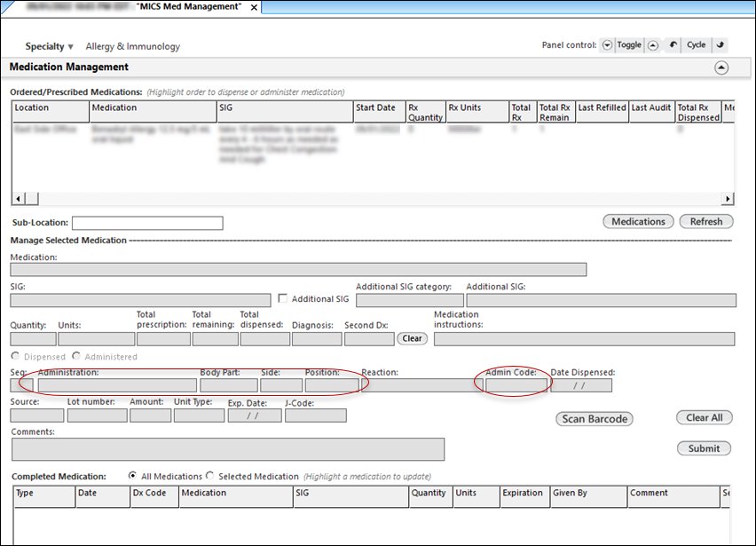Click the Clear button beside Second Dx

pos(413,338)
